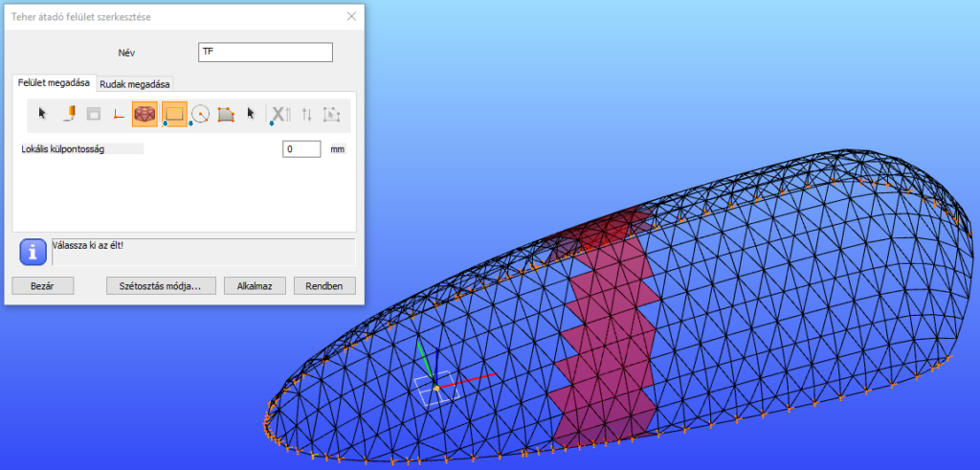Toggle the highlighted rectangle drawing tool

coord(174,114)
